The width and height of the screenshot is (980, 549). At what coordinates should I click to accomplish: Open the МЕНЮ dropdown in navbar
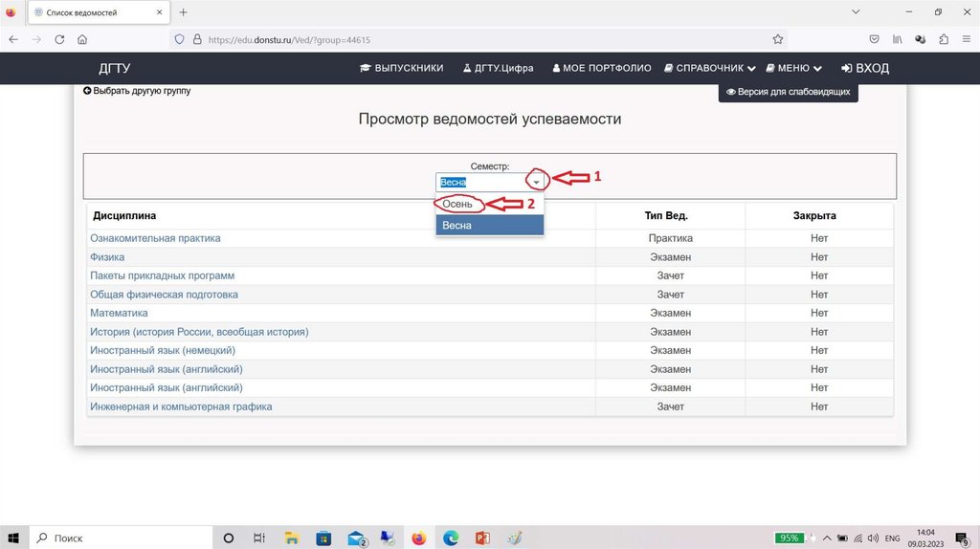pos(794,69)
